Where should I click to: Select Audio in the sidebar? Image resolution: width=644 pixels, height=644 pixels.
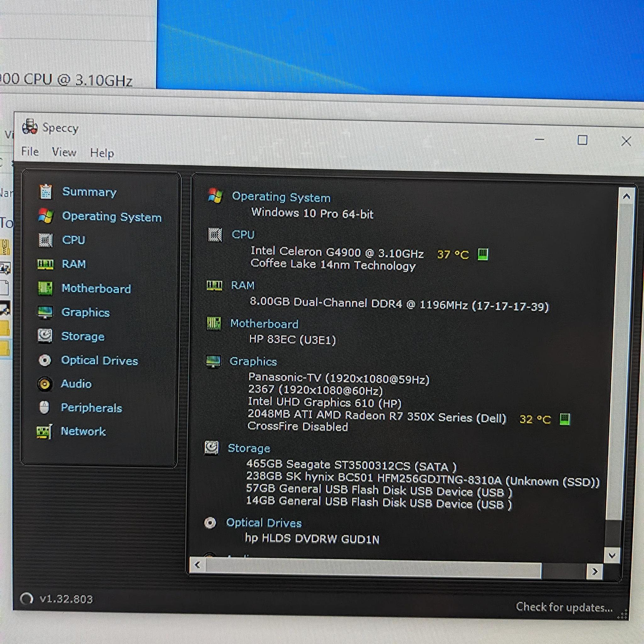click(76, 384)
